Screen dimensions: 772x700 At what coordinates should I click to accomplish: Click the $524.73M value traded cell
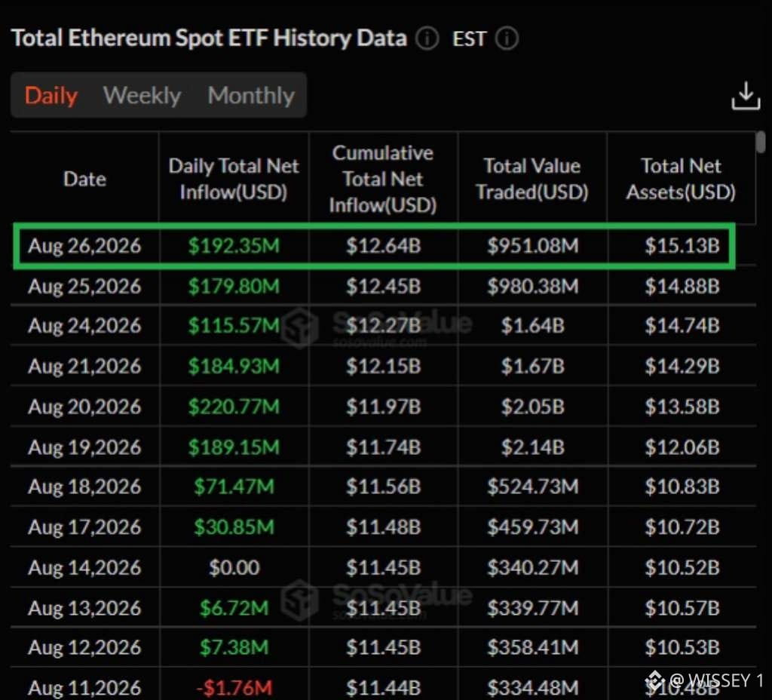tap(533, 487)
